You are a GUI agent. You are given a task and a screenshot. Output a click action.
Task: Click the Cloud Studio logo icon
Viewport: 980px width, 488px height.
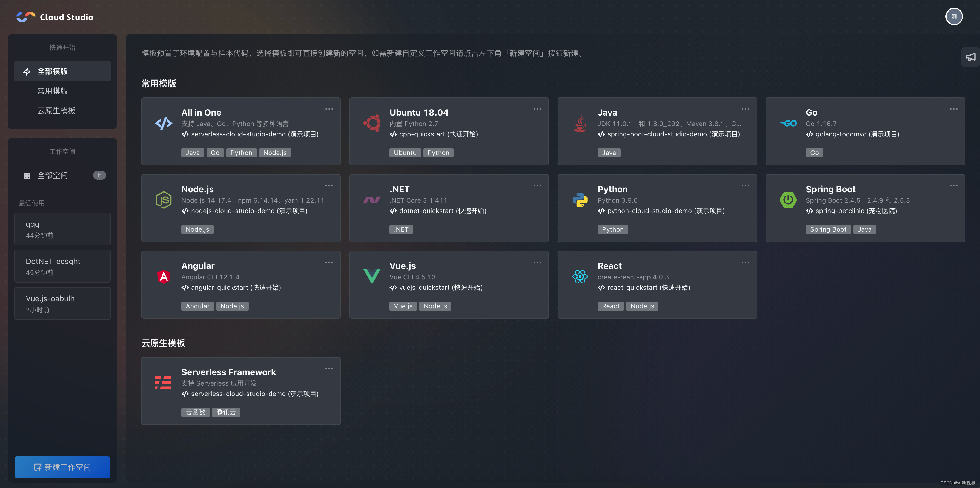pos(25,17)
